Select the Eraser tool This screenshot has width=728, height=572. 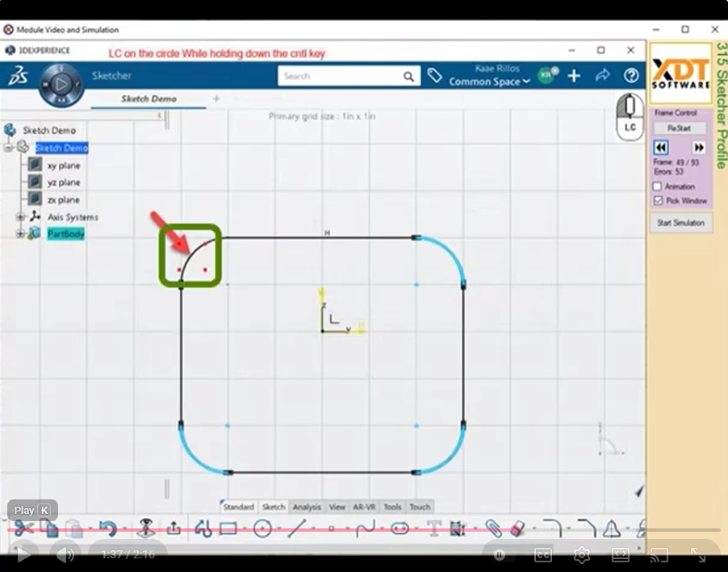coord(517,528)
